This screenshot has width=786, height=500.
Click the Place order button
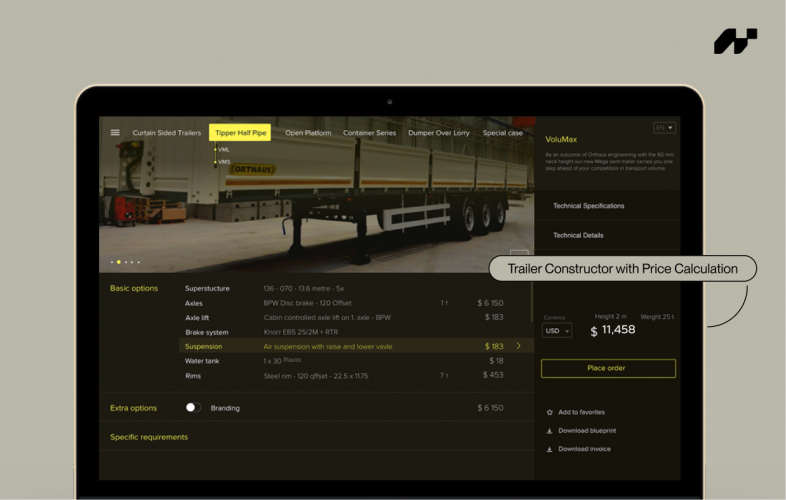click(x=608, y=368)
